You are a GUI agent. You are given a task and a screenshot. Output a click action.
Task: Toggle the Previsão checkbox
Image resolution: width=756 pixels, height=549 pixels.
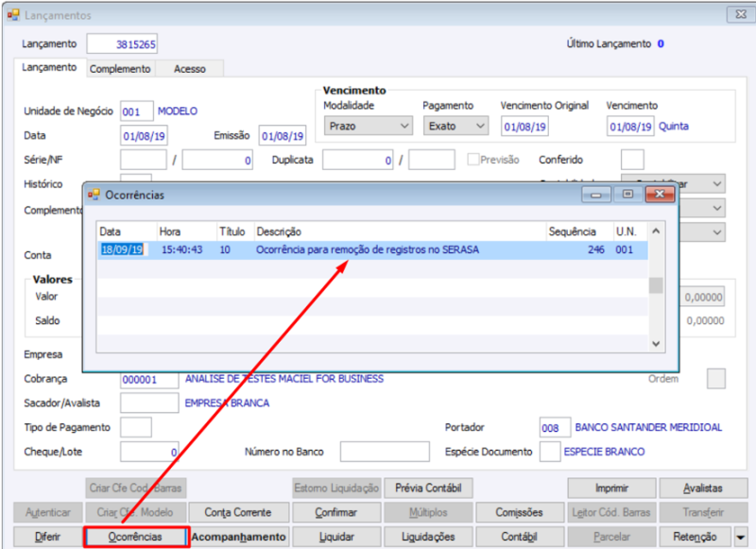473,159
